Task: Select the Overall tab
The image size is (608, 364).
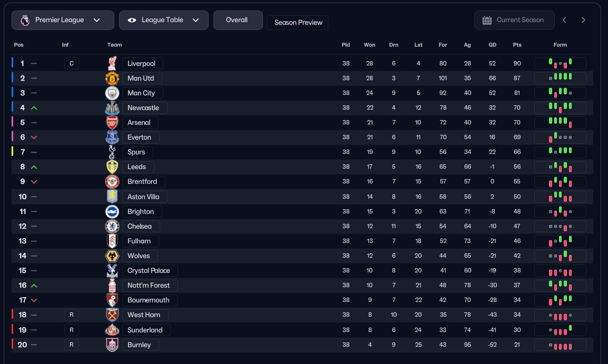Action: 238,20
